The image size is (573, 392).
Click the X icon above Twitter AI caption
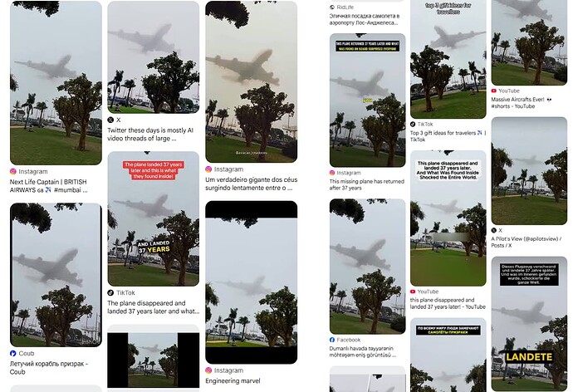coord(110,120)
